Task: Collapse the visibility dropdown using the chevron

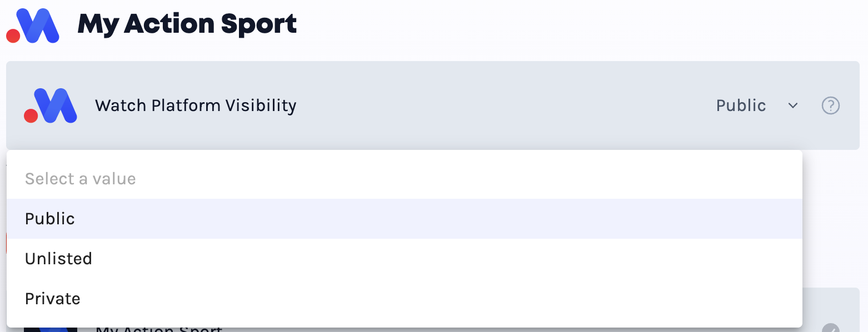Action: click(x=793, y=105)
